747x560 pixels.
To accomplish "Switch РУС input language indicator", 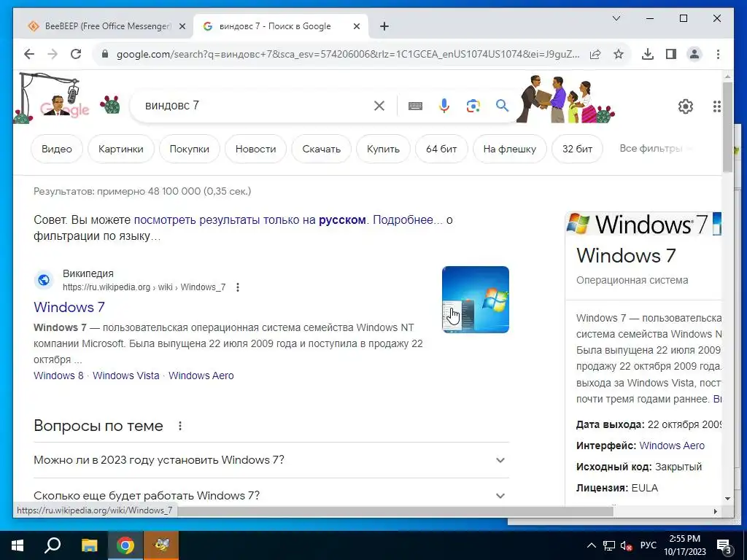I will 649,545.
